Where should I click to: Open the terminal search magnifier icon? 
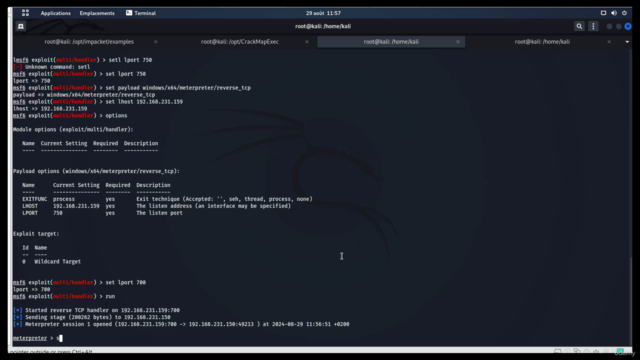tap(579, 26)
